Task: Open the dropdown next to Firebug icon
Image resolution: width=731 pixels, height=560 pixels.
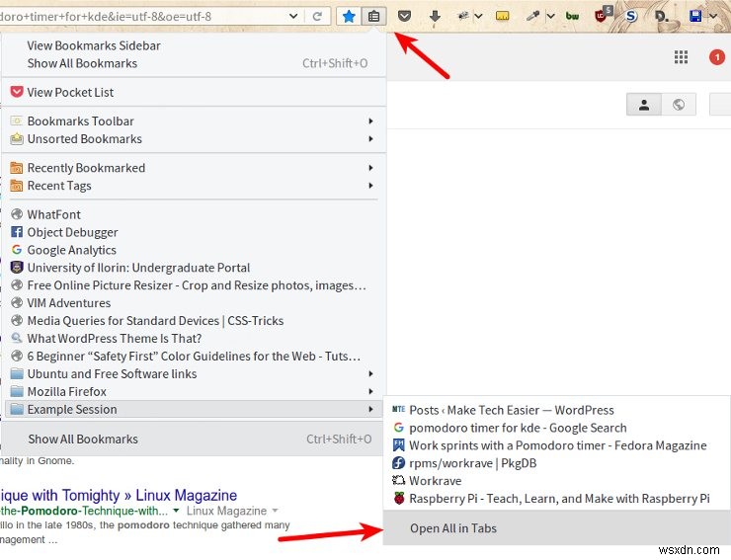Action: point(478,17)
